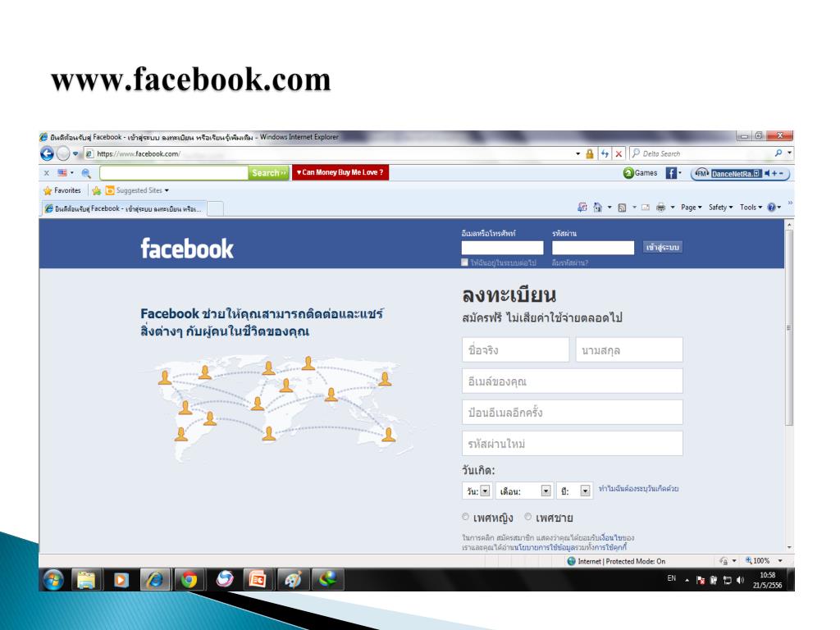The image size is (840, 630).
Task: Click the vertical page scrollbar thumb
Action: [x=788, y=326]
